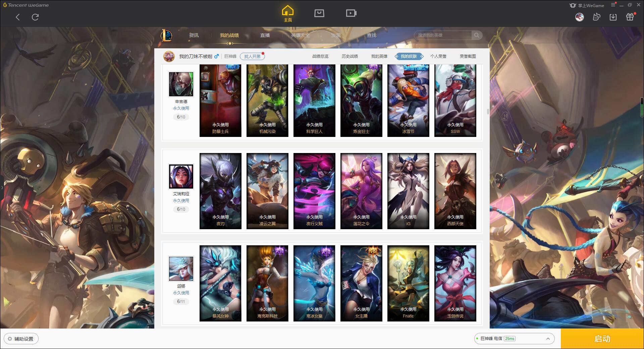Open the main menu list icon
The width and height of the screenshot is (644, 349).
613,5
